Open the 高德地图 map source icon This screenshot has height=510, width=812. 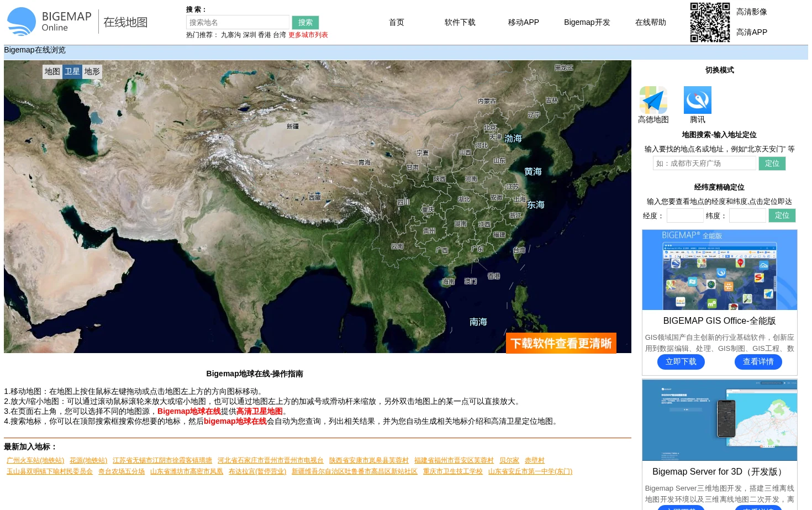coord(653,100)
